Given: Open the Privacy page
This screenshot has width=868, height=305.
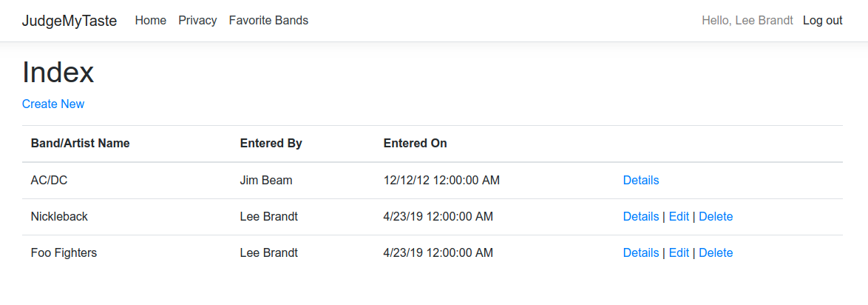Looking at the screenshot, I should [197, 21].
